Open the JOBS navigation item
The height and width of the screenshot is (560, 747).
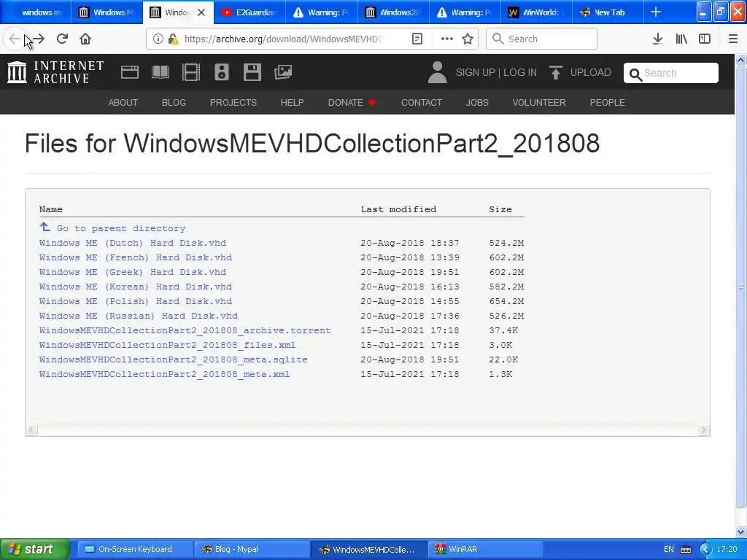point(477,102)
